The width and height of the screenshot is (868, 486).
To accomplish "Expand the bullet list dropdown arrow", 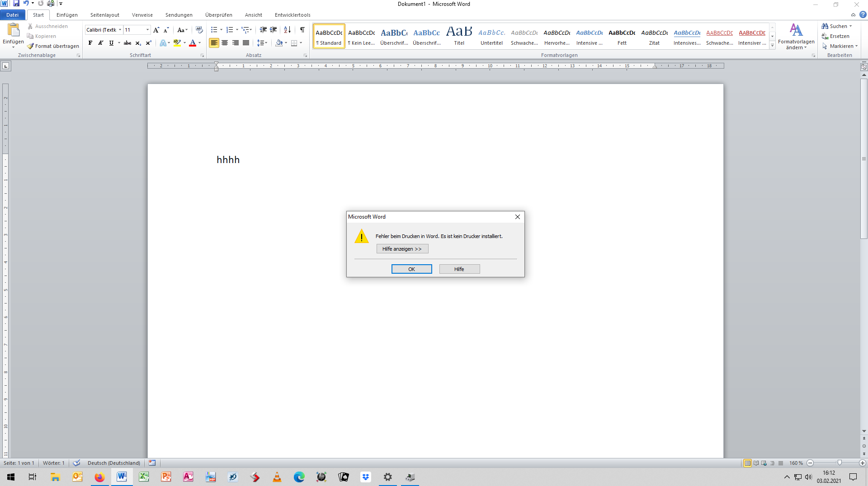I will (221, 30).
